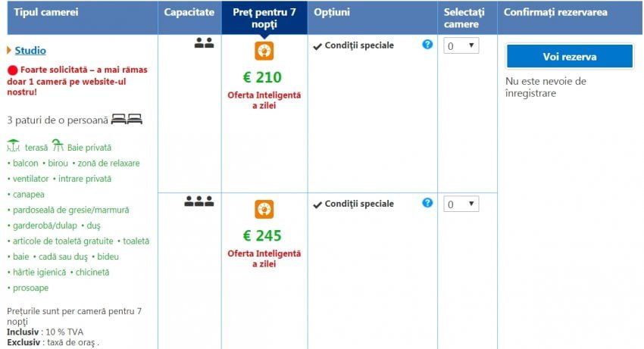The height and width of the screenshot is (349, 644).
Task: Click the orange smart deal icon above €245
Action: (264, 209)
